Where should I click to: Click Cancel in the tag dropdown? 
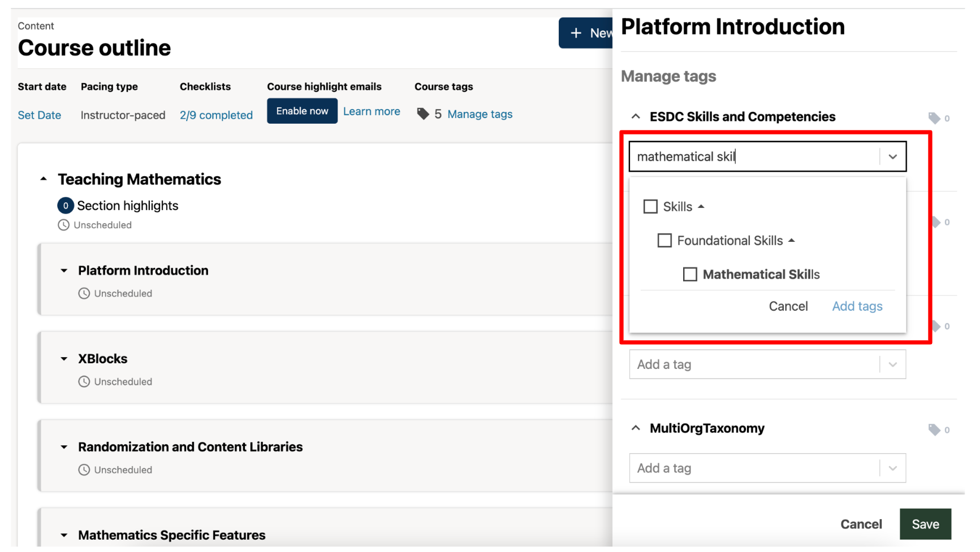click(x=788, y=306)
